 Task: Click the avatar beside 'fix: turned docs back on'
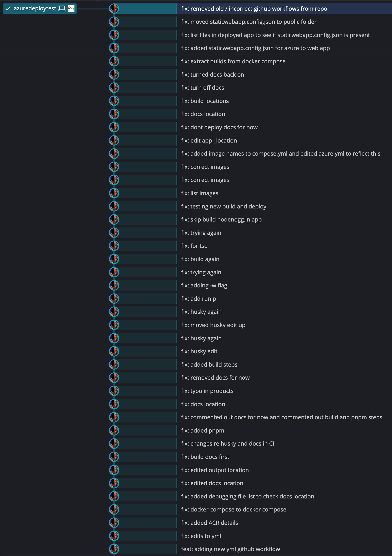pos(114,74)
